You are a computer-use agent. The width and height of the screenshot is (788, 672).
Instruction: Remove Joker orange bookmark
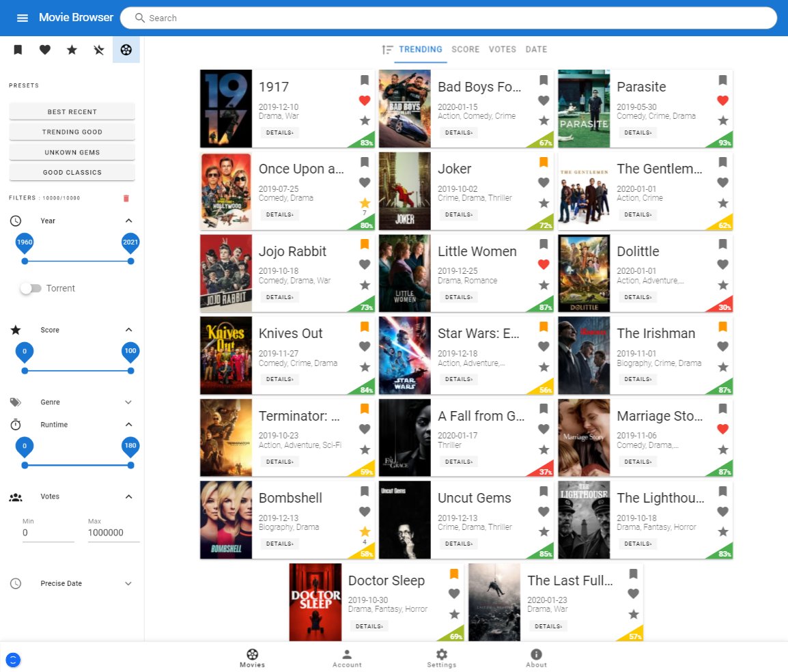[x=544, y=162]
